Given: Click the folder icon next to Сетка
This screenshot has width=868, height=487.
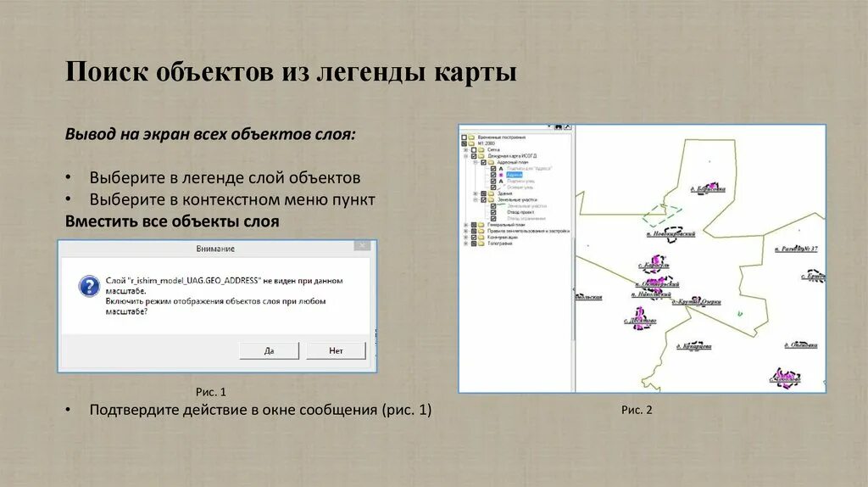Looking at the screenshot, I should pos(481,149).
